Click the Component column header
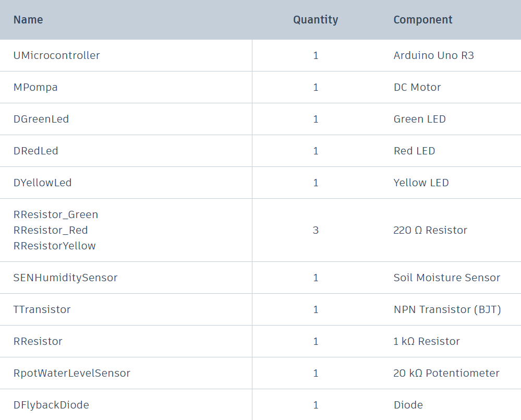This screenshot has height=420, width=521. [x=423, y=20]
